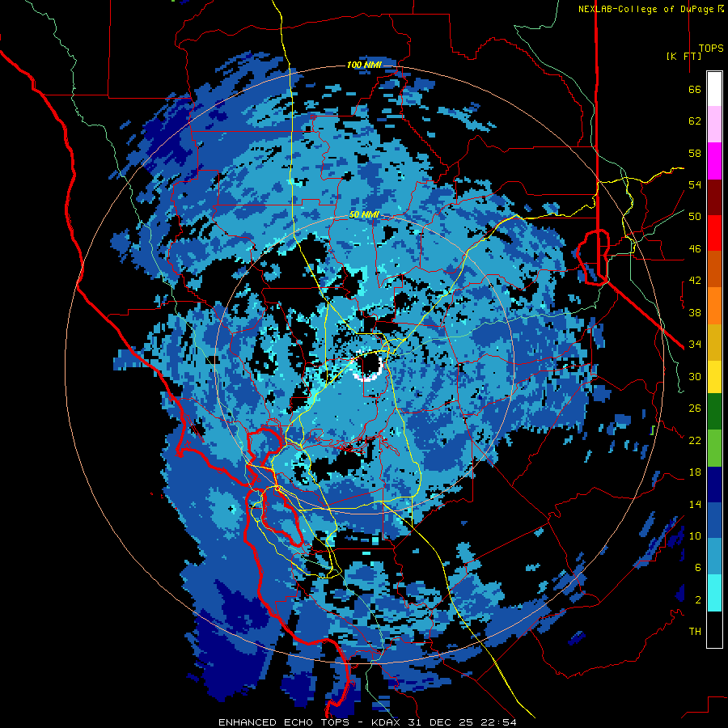Click the legend value 66
Viewport: 728px width, 728px height.
[x=695, y=89]
